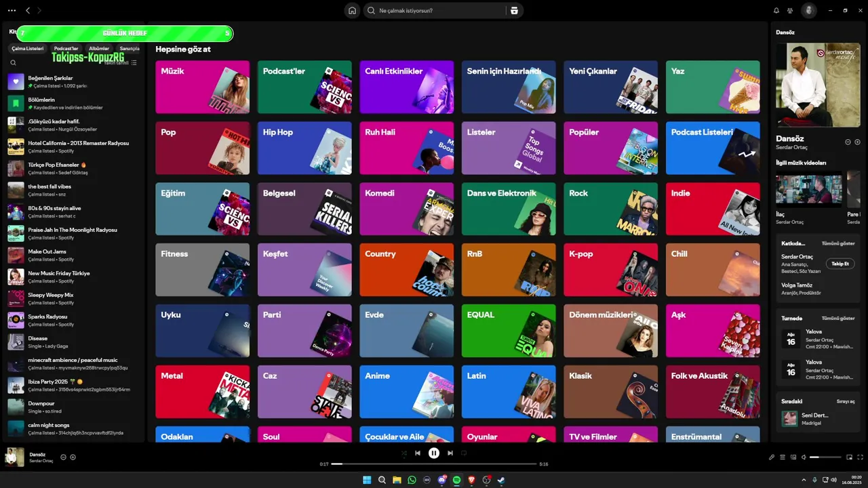
Task: Open the user profile avatar menu
Action: [x=809, y=10]
